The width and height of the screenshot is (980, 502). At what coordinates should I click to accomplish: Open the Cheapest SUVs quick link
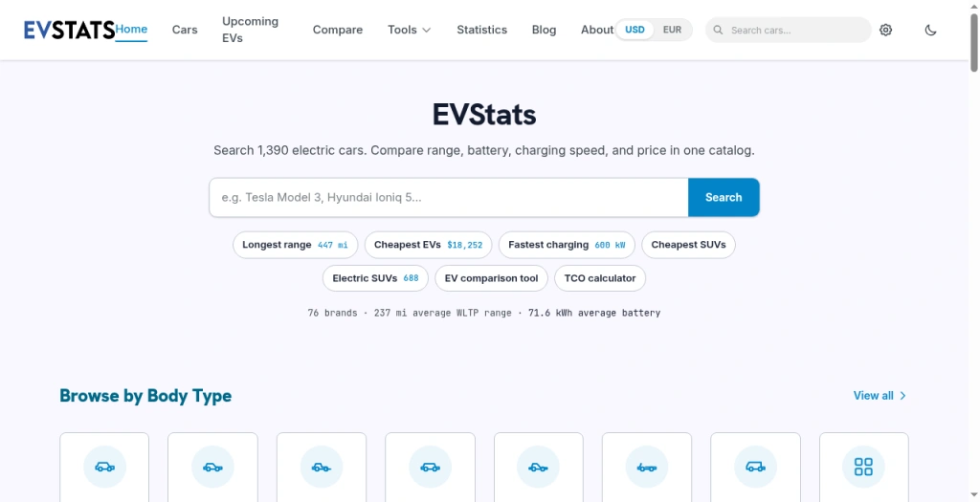tap(688, 245)
